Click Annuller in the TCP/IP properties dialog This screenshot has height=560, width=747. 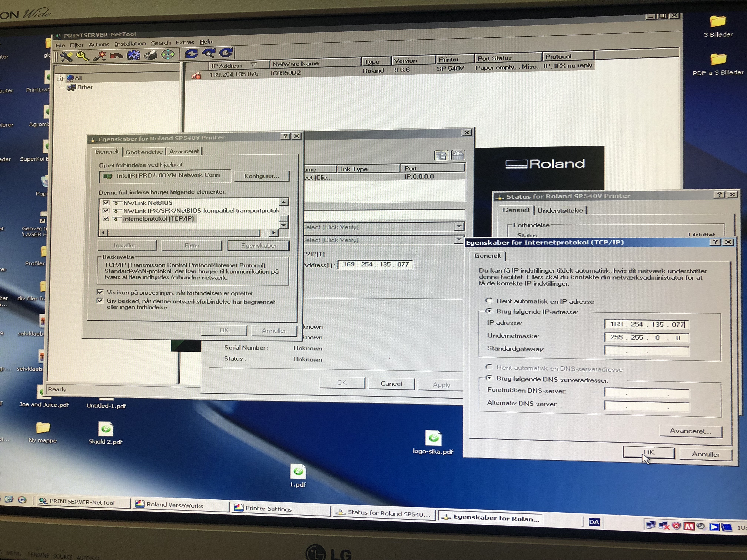pos(705,454)
